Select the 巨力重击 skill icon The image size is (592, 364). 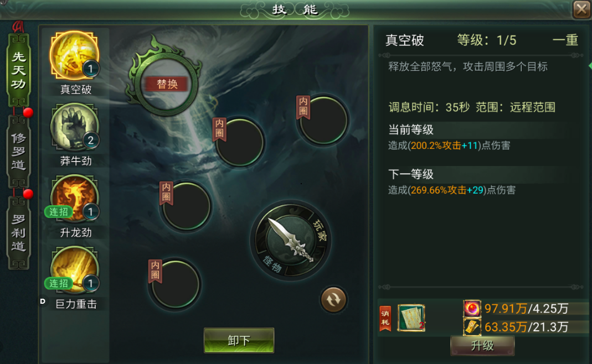75,270
